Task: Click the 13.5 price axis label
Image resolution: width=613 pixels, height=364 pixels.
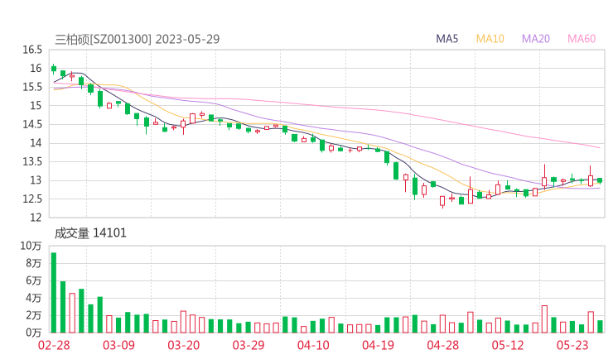Action: (x=32, y=161)
